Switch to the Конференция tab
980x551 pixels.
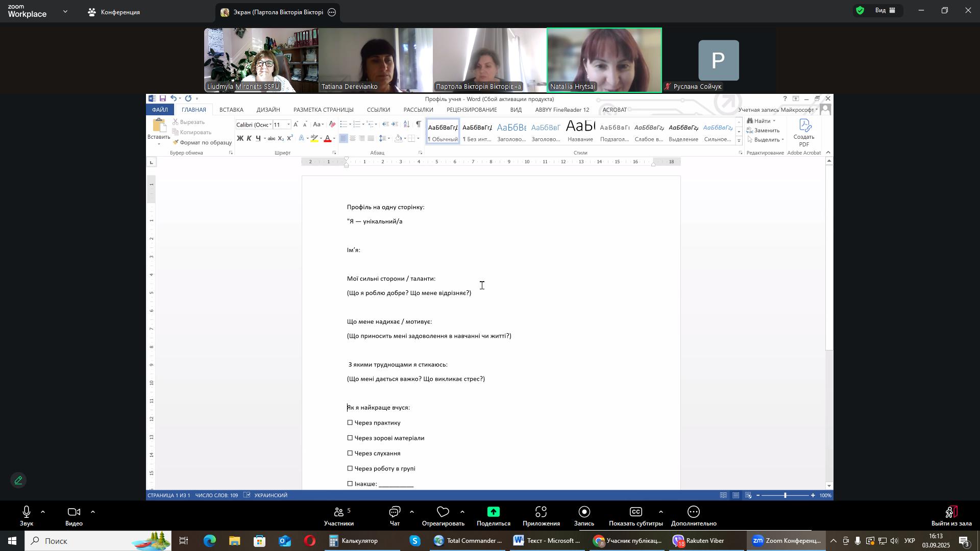click(x=114, y=12)
